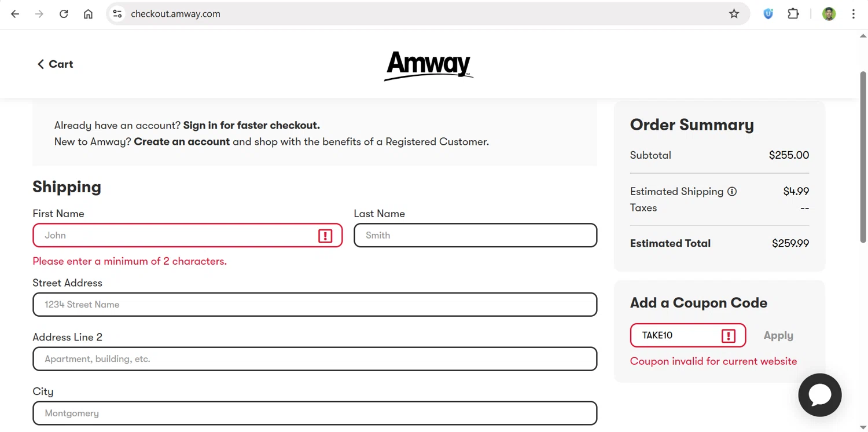This screenshot has height=432, width=868.
Task: Open the Chrome profile avatar
Action: click(x=829, y=14)
